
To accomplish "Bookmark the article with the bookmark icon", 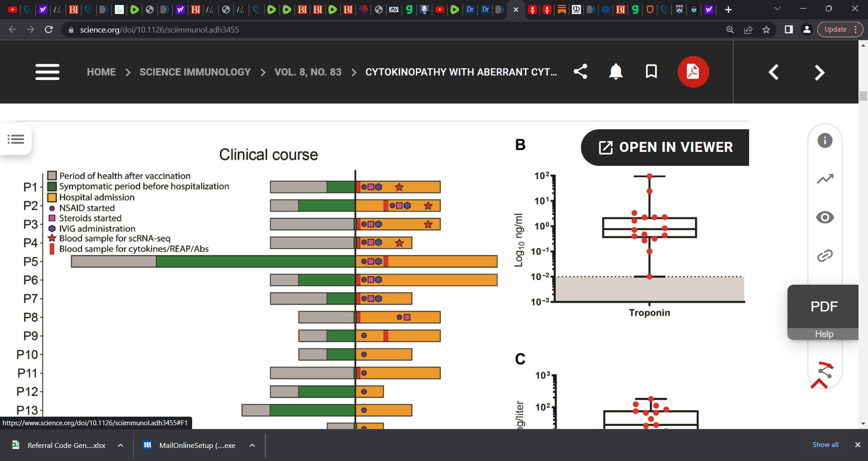I will [651, 71].
